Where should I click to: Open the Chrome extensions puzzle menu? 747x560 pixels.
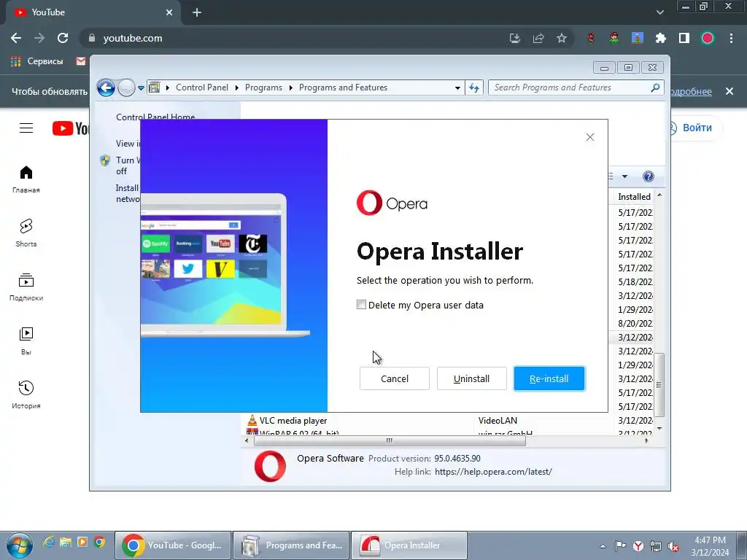pos(660,38)
